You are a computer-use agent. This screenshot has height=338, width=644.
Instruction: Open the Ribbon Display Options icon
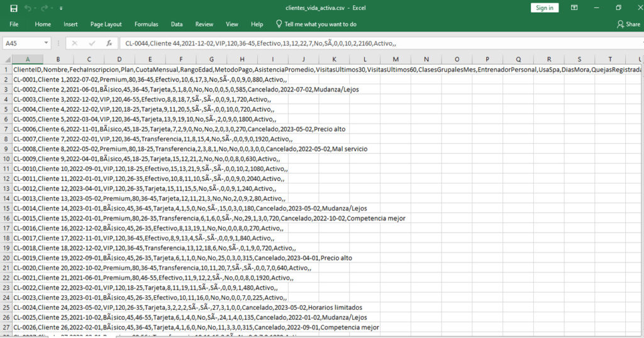574,8
